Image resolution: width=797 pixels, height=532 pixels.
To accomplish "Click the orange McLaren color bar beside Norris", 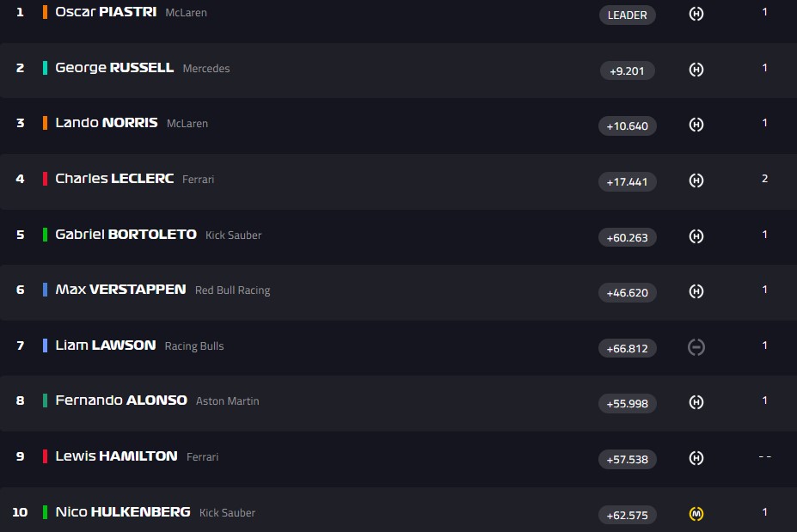I will click(45, 123).
